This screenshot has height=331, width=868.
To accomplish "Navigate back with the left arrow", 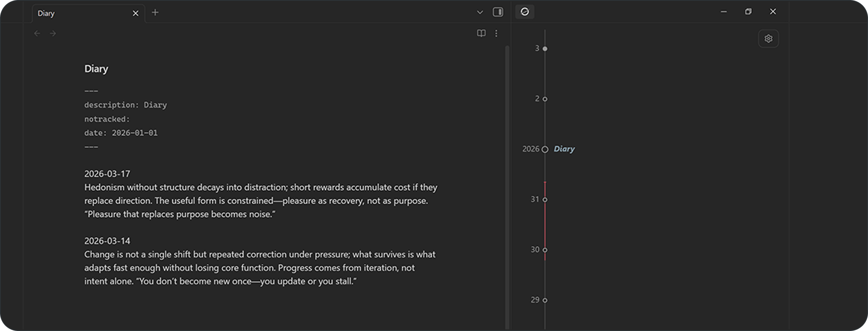I will click(37, 33).
